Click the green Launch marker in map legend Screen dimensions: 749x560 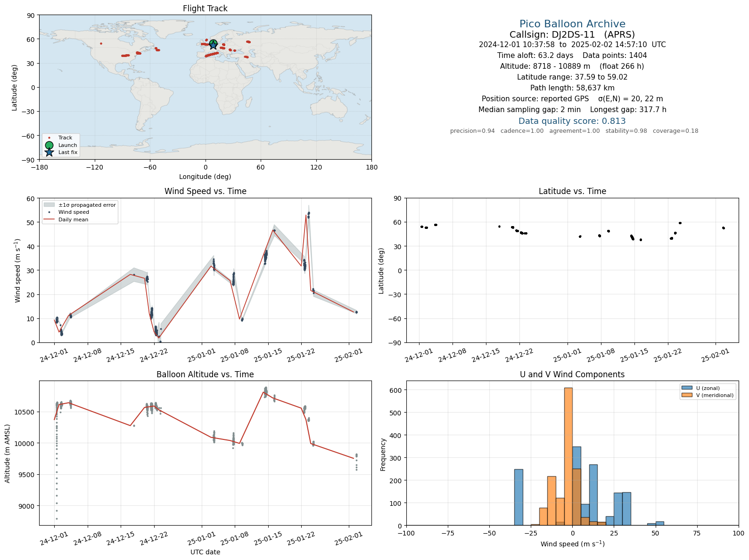(49, 145)
